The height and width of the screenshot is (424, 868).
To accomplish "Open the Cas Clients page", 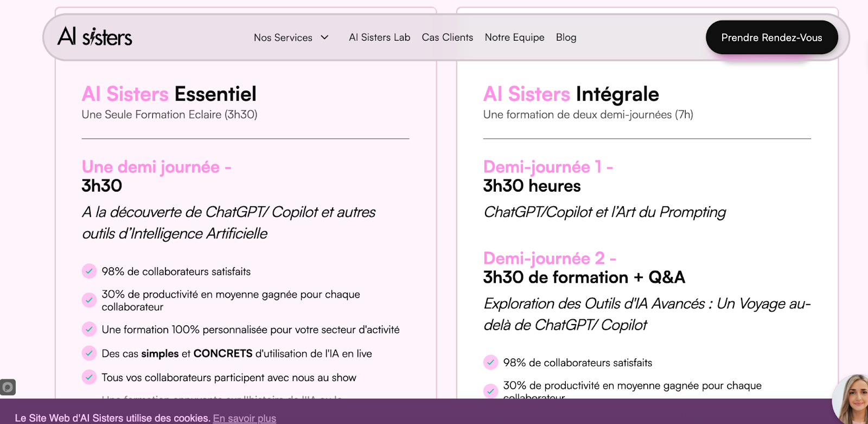I will coord(448,37).
